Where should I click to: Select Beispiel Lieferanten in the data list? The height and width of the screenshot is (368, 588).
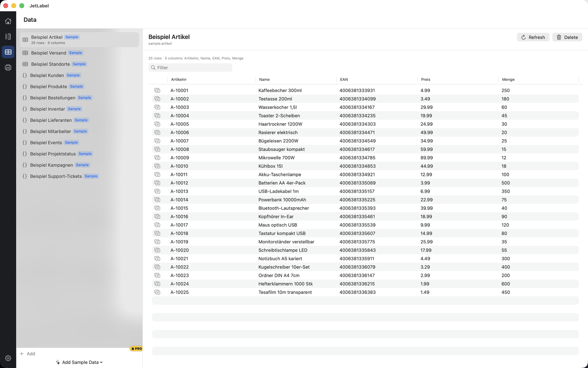point(79,120)
